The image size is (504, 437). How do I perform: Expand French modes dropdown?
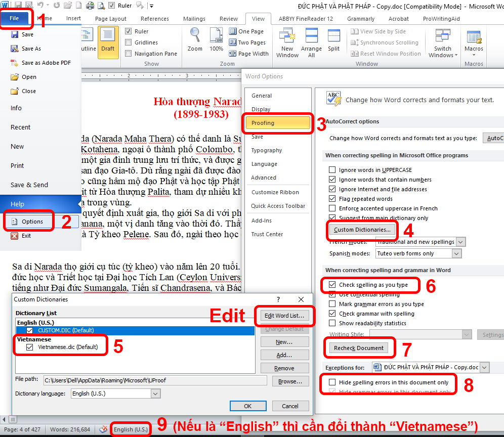(460, 242)
